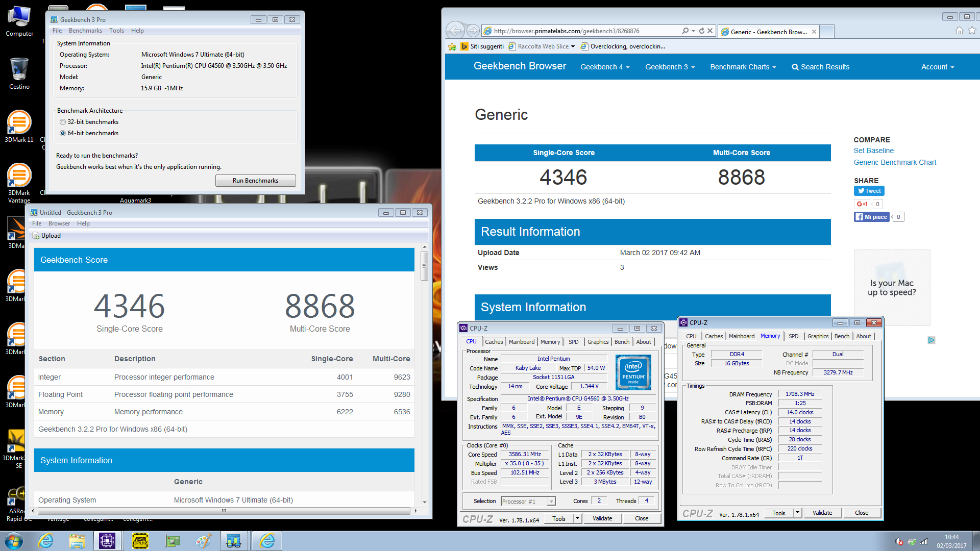Open Siti suggeriti favorites link
This screenshot has width=980, height=551.
(482, 46)
